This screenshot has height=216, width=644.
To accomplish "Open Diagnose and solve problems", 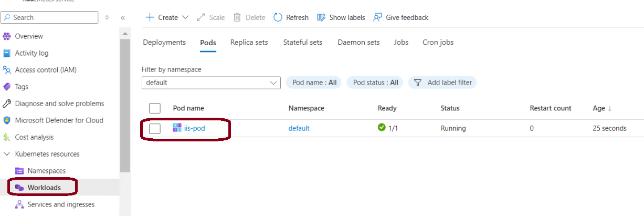I will (x=59, y=104).
